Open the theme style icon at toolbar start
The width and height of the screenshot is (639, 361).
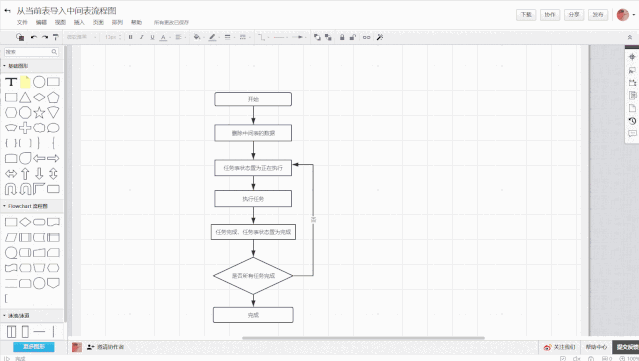coord(20,37)
